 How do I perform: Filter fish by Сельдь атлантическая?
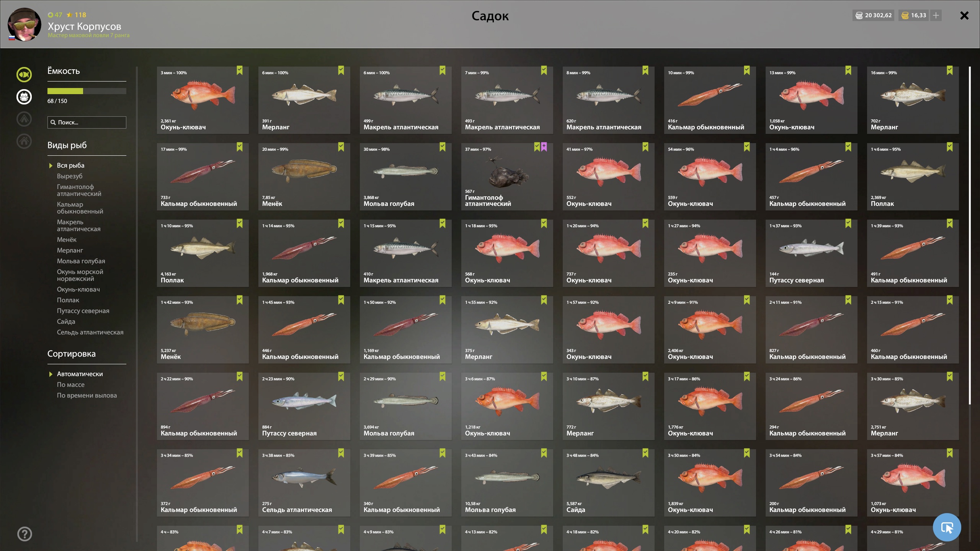point(90,332)
